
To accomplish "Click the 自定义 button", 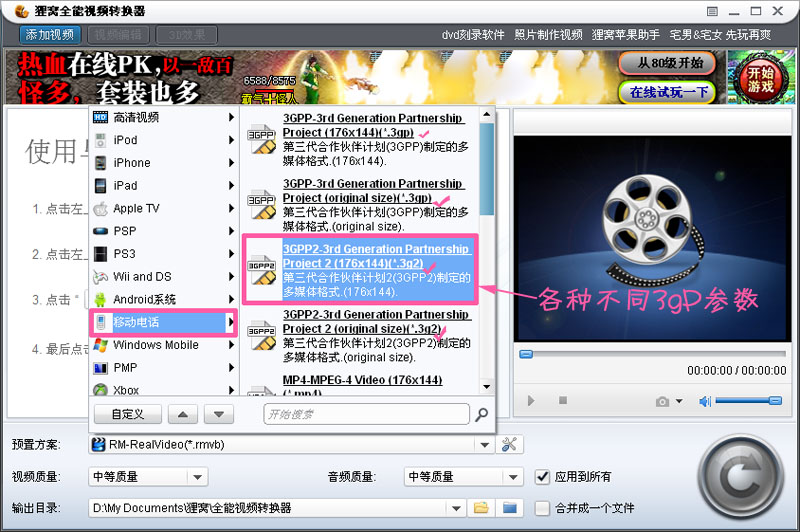I will [x=128, y=414].
